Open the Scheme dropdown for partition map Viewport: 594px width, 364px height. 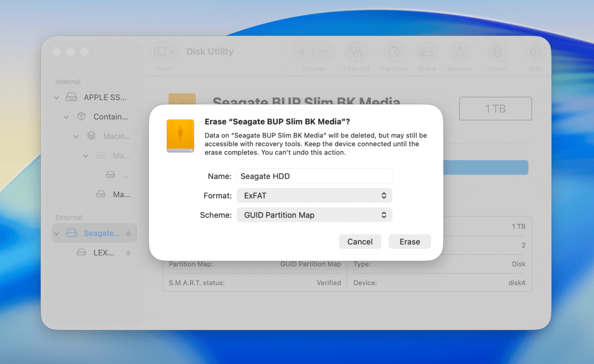tap(314, 215)
